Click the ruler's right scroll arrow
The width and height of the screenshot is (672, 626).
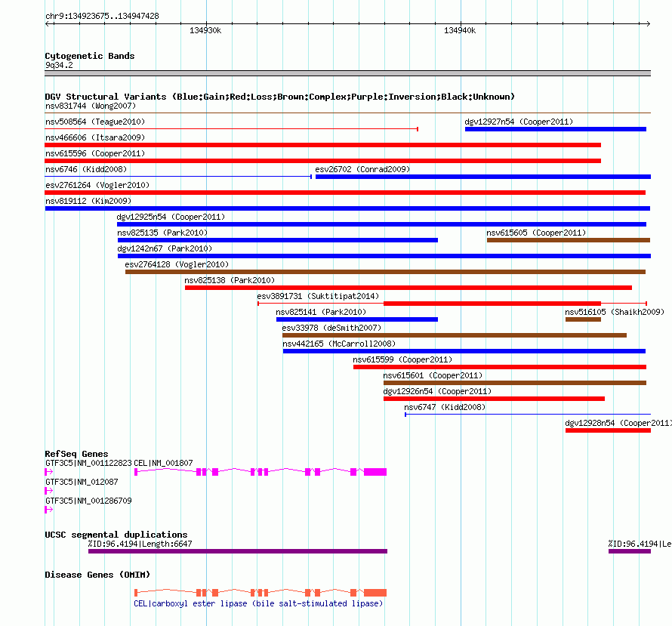click(x=648, y=23)
